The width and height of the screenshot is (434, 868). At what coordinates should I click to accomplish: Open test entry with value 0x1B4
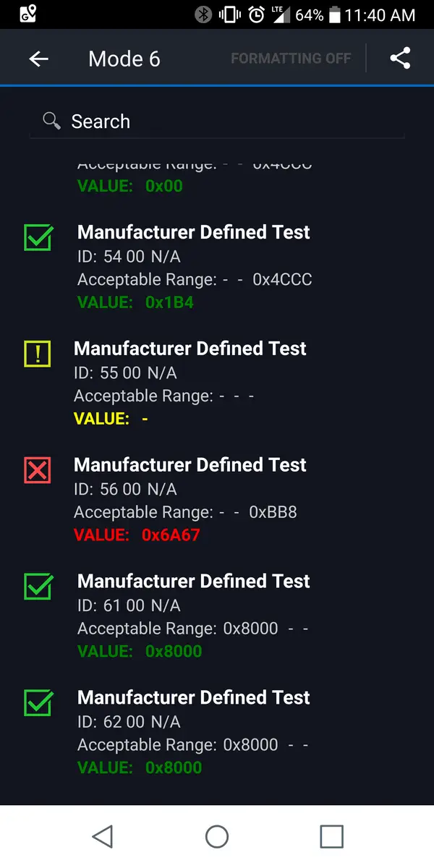(217, 267)
